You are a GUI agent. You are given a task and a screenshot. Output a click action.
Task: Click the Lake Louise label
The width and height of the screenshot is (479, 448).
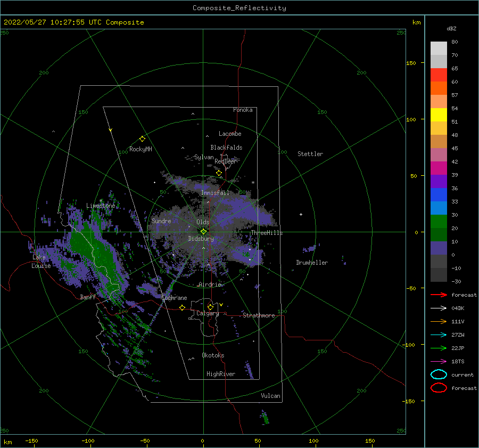[41, 262]
